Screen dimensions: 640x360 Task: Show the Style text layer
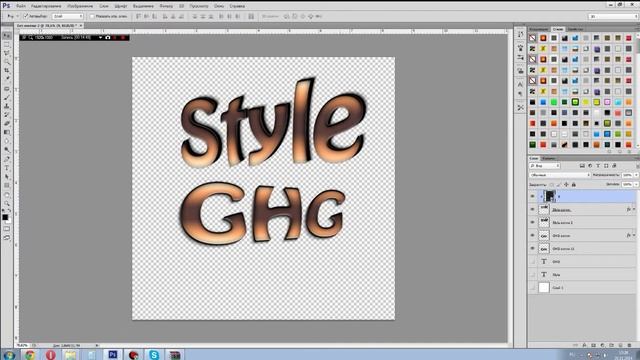(532, 275)
